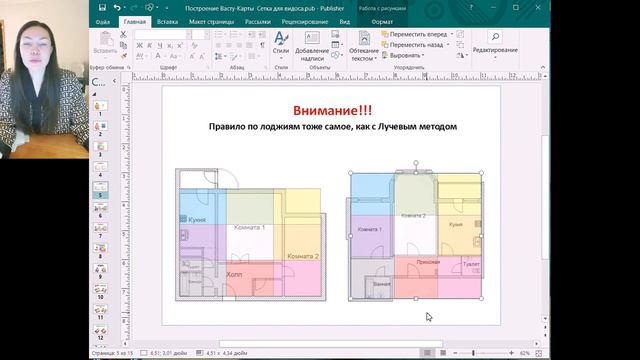
Task: Collapse the page navigation pane arrow
Action: tap(114, 81)
